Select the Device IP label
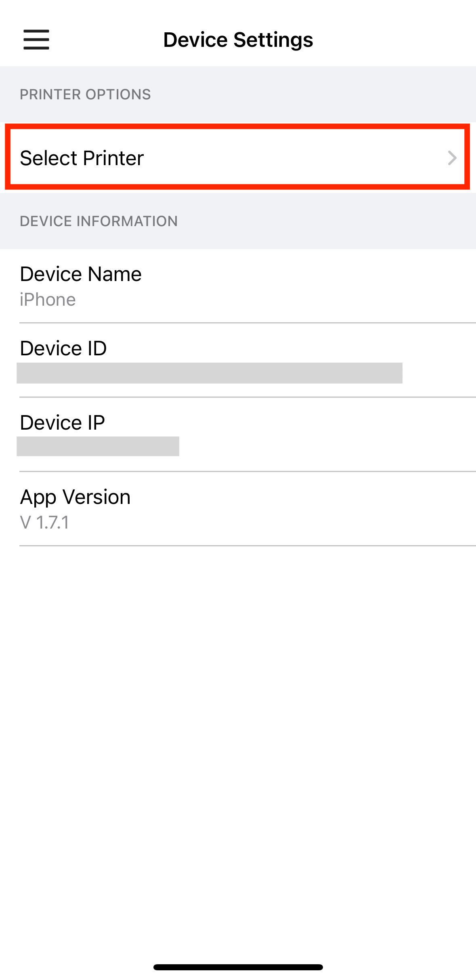Viewport: 476px width, 980px height. [x=63, y=422]
